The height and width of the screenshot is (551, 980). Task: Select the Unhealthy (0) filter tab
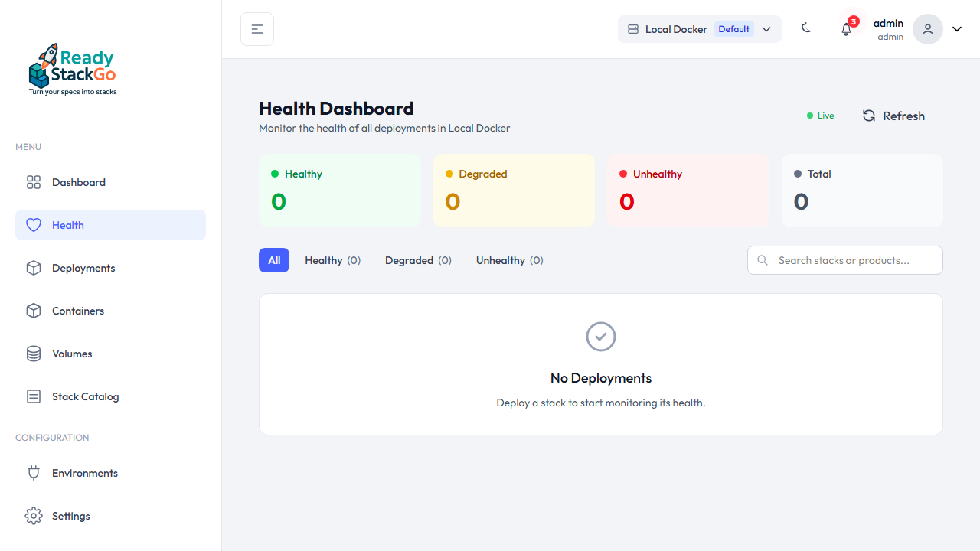coord(509,260)
